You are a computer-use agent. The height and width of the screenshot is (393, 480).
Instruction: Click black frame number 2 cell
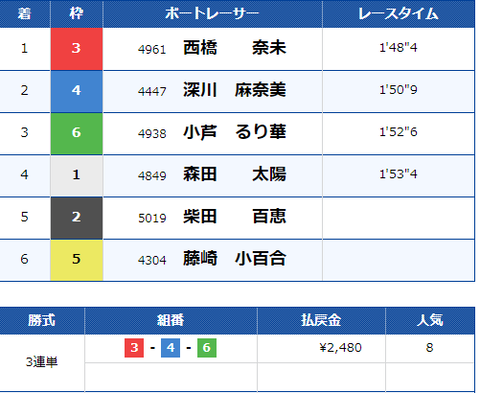(76, 218)
